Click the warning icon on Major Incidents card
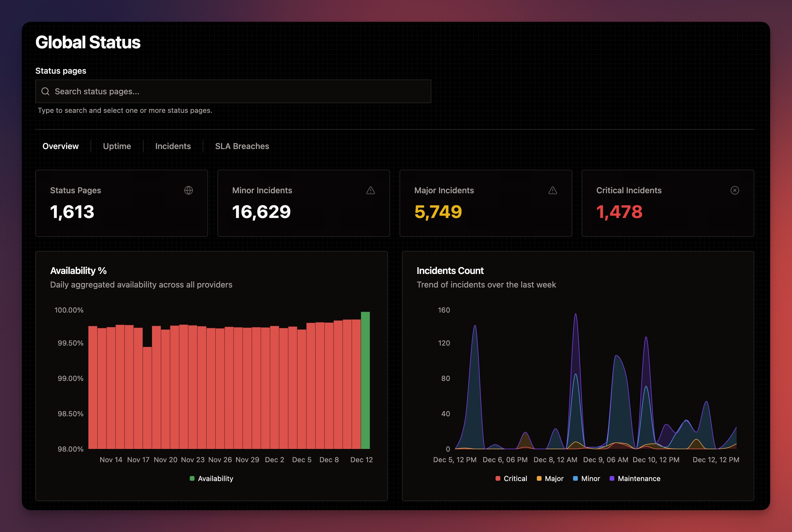Screen dimensions: 792x532 (552, 190)
